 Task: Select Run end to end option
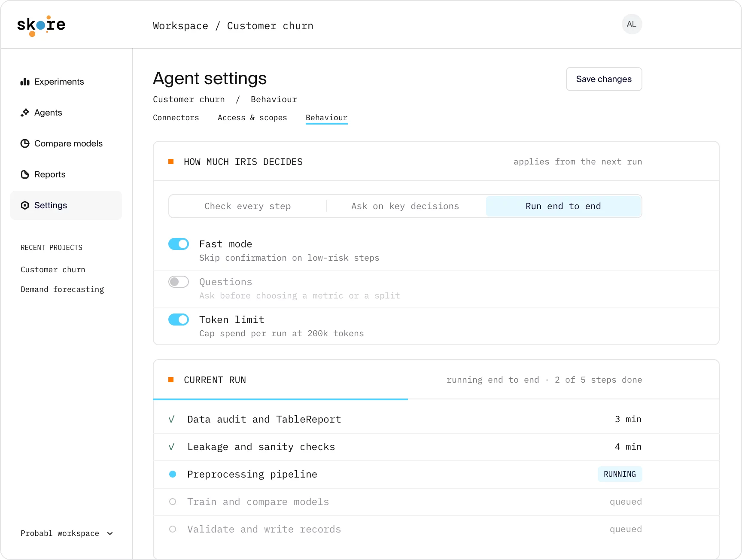coord(563,206)
